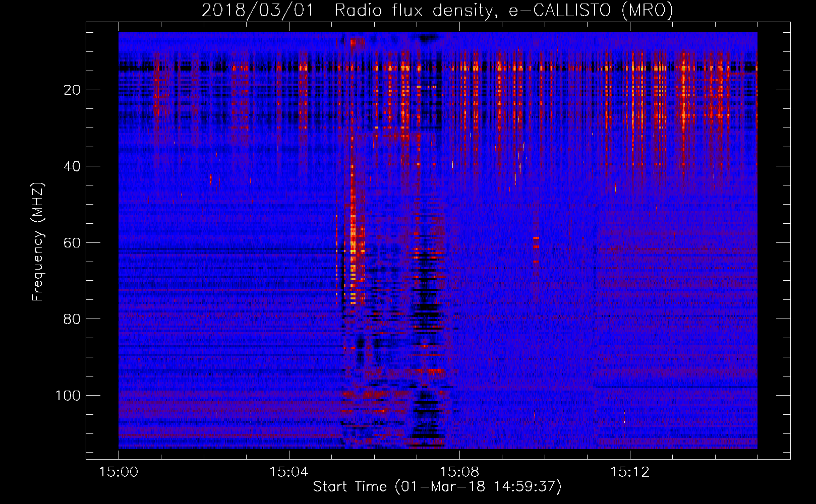Screen dimensions: 816x504
Task: Click the frequency tick label "40"
Action: click(73, 166)
